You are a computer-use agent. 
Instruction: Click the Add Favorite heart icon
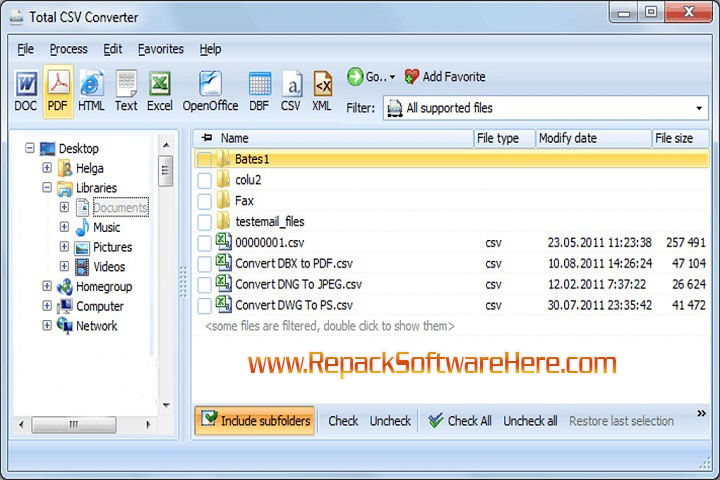tap(411, 77)
